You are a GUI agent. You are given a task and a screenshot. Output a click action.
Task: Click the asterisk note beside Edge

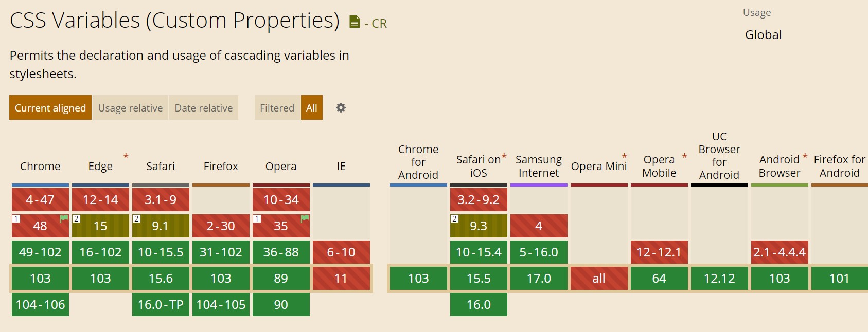(126, 156)
